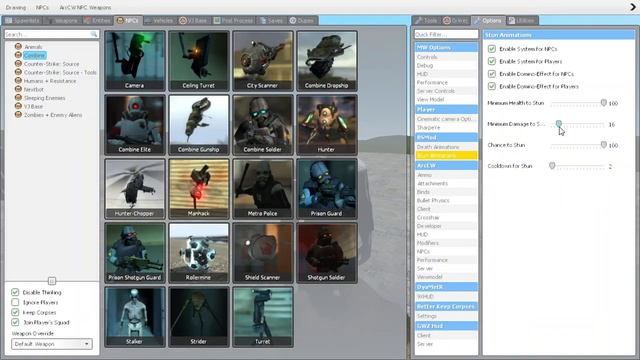Screen dimensions: 640x360
Task: Spawn the Hunter NPC
Action: pos(327,124)
